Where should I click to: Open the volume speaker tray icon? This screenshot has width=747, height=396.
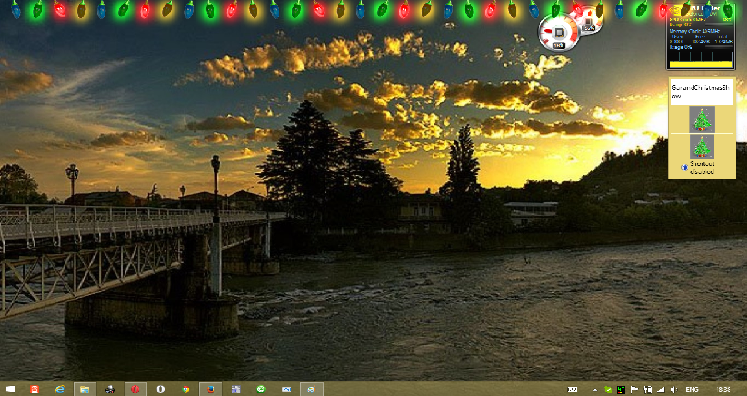click(x=674, y=389)
